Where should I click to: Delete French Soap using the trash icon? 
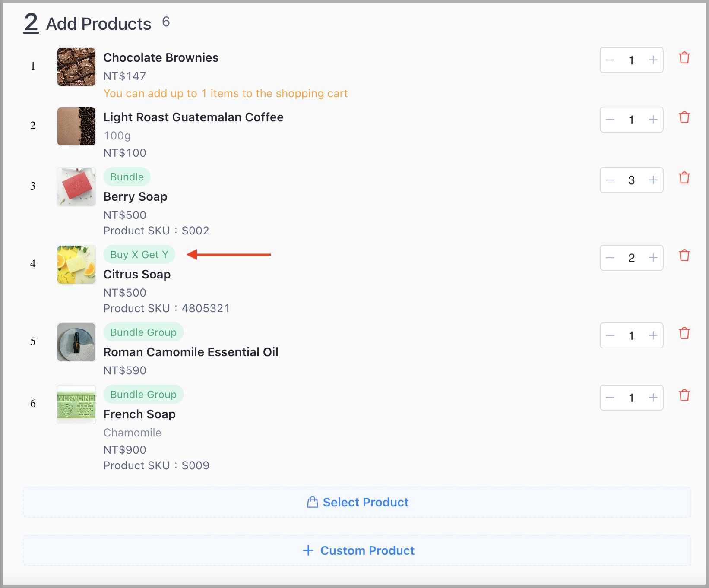pyautogui.click(x=684, y=395)
